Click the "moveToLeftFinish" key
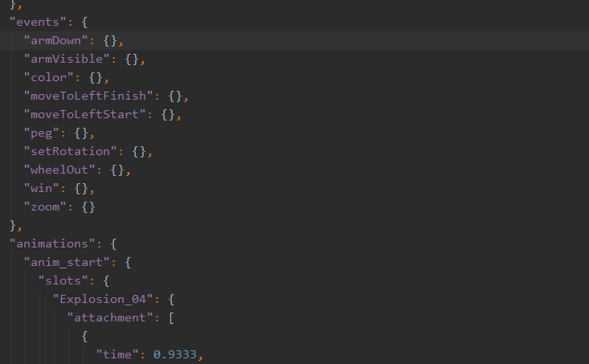Viewport: 589px width, 364px height. (88, 96)
